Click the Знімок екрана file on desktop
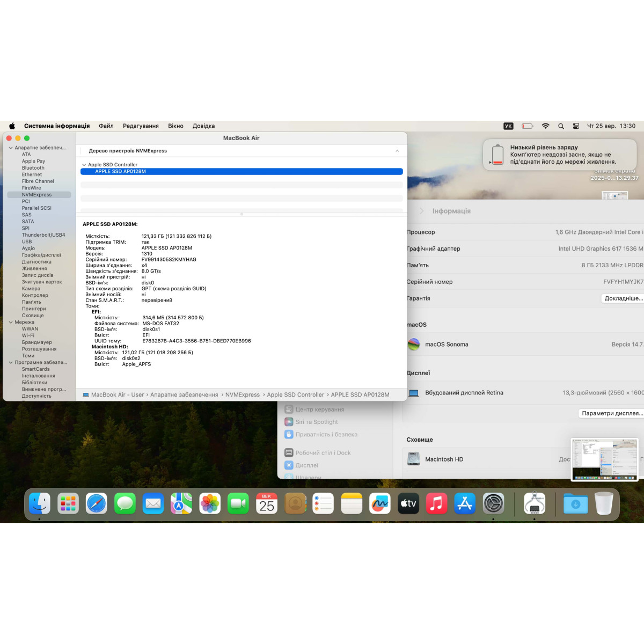The width and height of the screenshot is (644, 644). click(614, 175)
